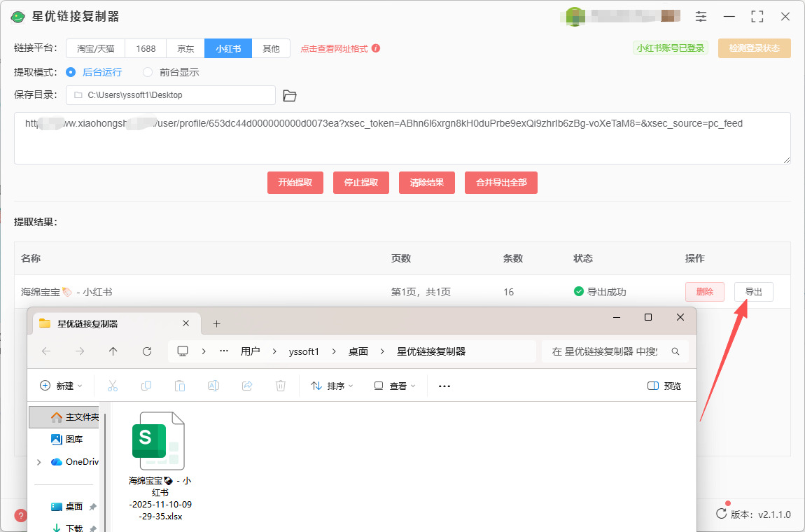Click the folder browse icon beside save directory
Viewport: 805px width, 532px height.
(290, 95)
